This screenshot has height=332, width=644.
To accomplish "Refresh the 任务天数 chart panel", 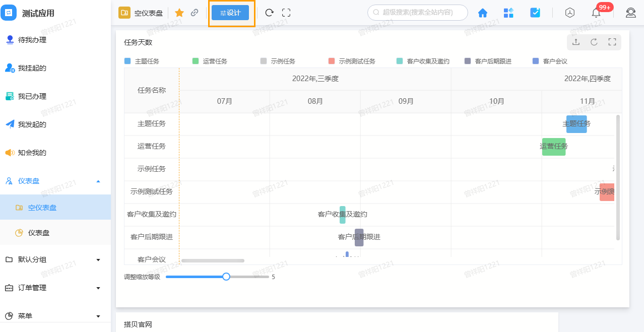I will [594, 42].
